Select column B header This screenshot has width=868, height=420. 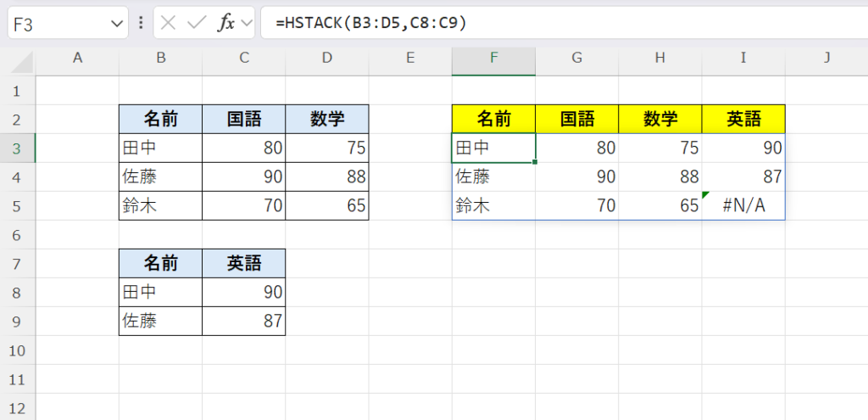coord(160,59)
